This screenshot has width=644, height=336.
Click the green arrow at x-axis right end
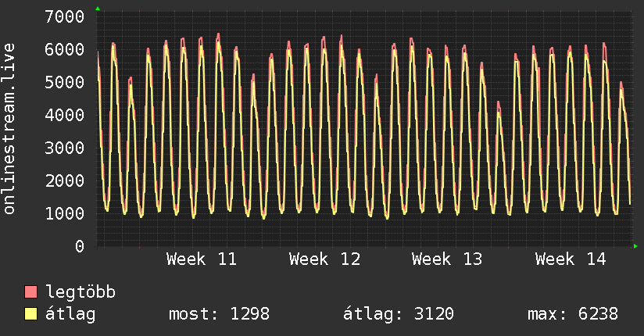coord(636,246)
